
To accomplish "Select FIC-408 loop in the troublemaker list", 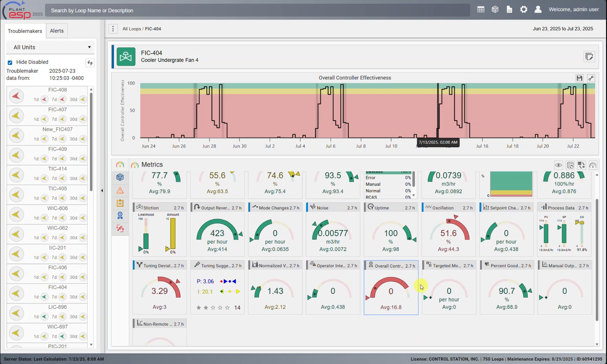I will click(47, 96).
